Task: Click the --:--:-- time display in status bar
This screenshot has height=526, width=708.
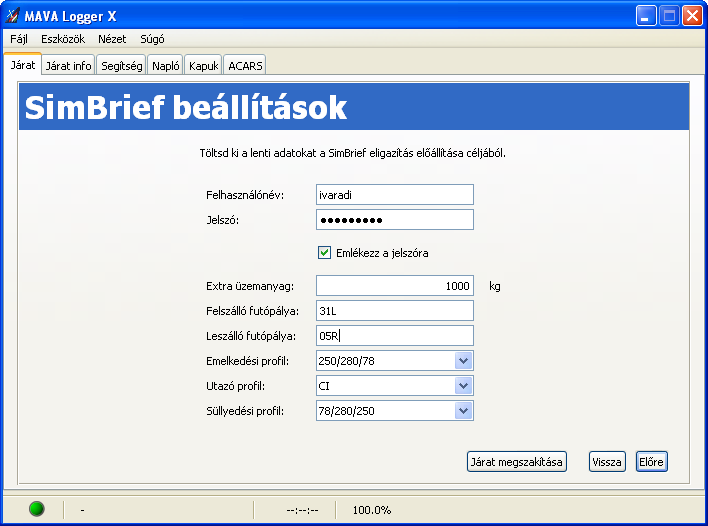Action: 302,510
